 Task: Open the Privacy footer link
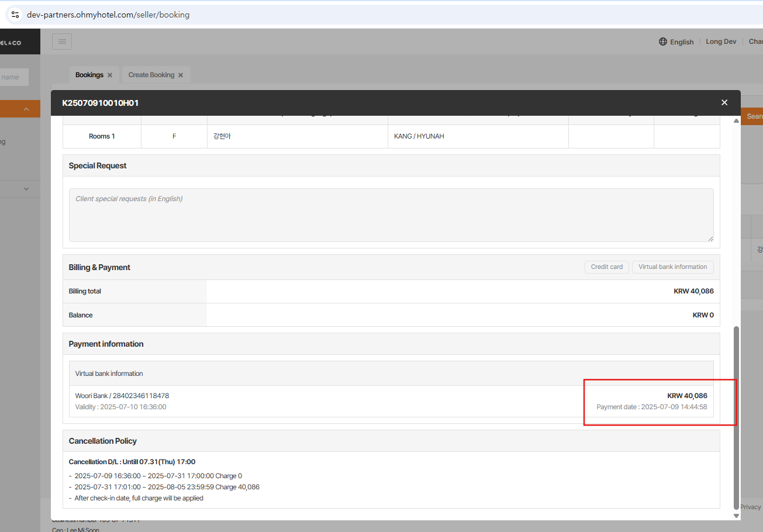tap(750, 507)
